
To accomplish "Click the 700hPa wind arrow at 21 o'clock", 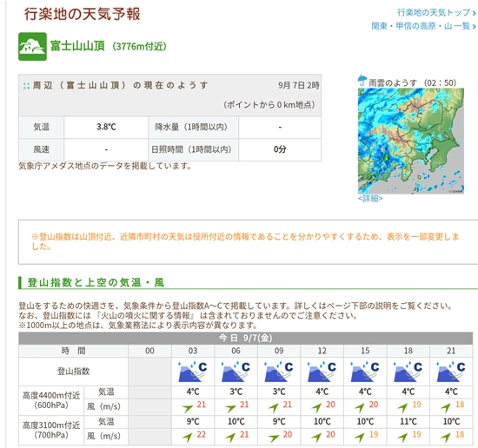I will pyautogui.click(x=446, y=438).
